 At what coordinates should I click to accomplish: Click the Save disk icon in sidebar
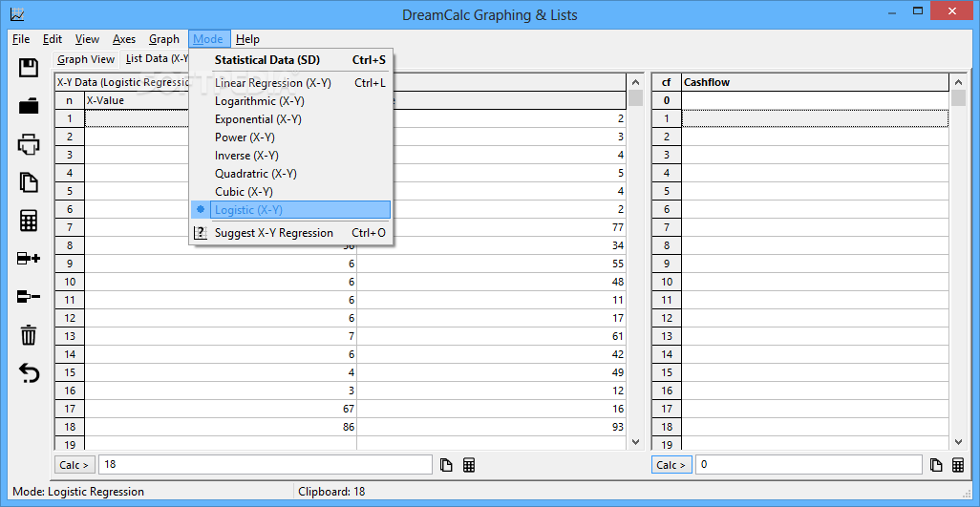coord(29,68)
